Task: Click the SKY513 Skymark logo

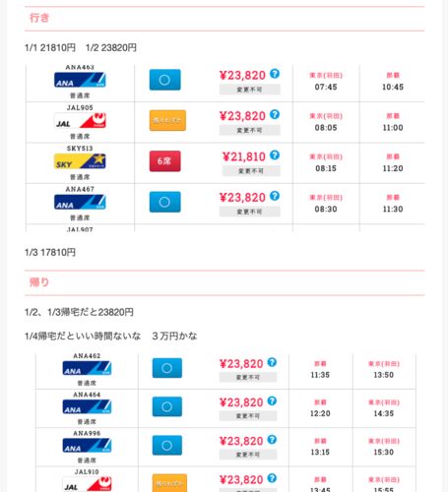Action: click(80, 161)
